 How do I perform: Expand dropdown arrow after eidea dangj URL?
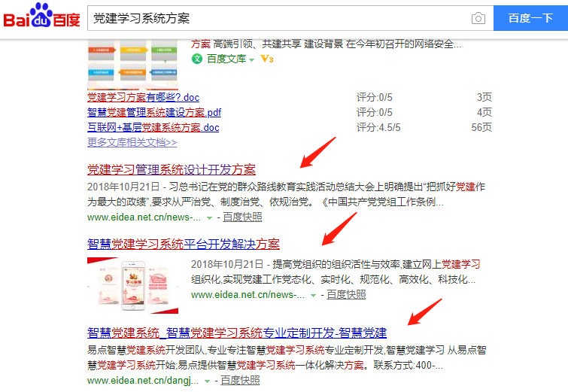coord(207,381)
